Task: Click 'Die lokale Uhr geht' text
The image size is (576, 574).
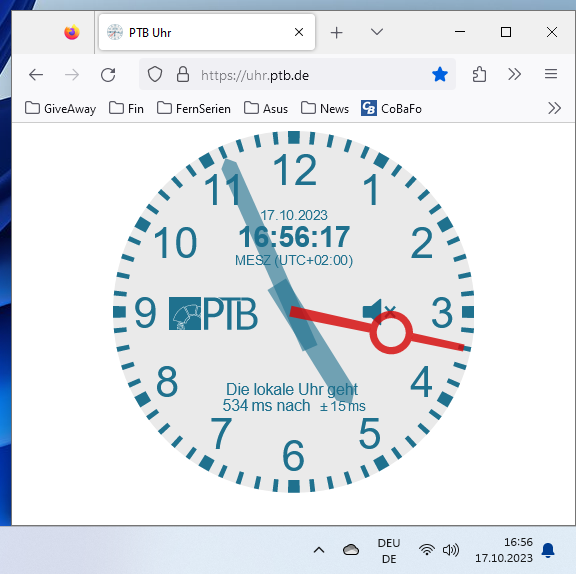Action: tap(292, 389)
